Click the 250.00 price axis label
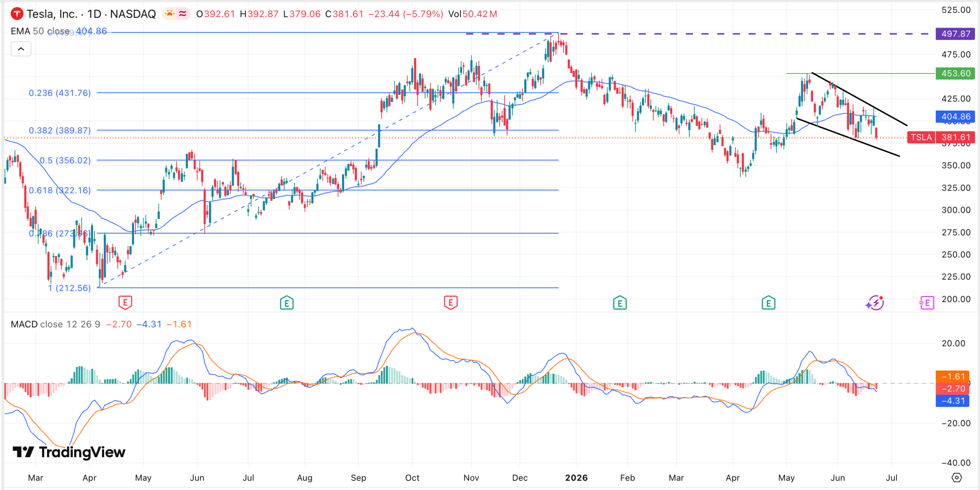980x490 pixels. tap(956, 255)
